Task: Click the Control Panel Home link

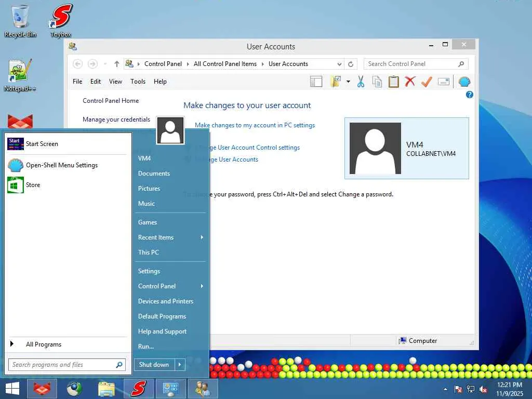Action: [x=111, y=101]
